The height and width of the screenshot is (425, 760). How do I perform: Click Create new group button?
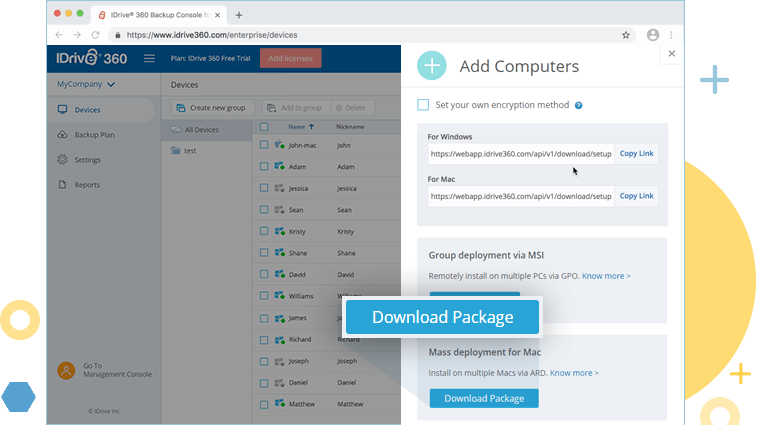[x=212, y=108]
